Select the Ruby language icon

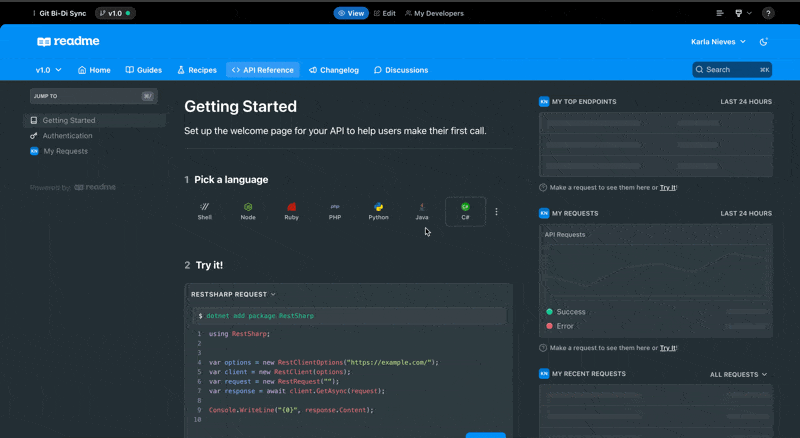tap(291, 211)
